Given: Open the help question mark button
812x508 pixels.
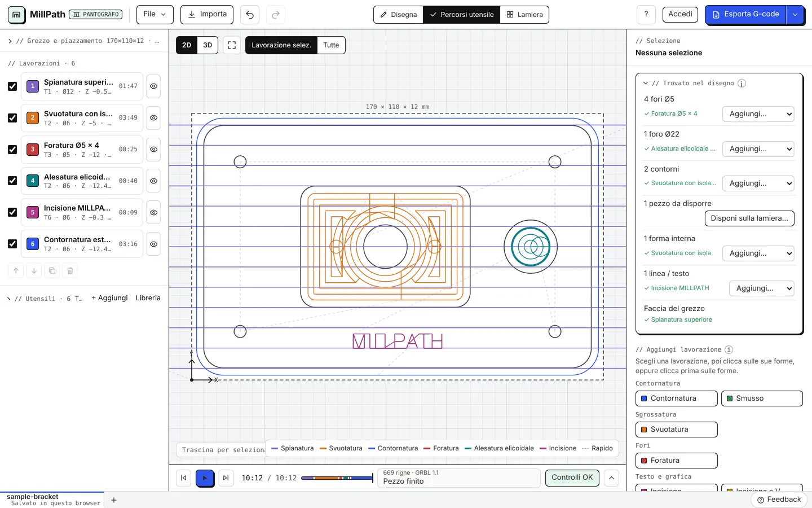Looking at the screenshot, I should click(x=646, y=14).
